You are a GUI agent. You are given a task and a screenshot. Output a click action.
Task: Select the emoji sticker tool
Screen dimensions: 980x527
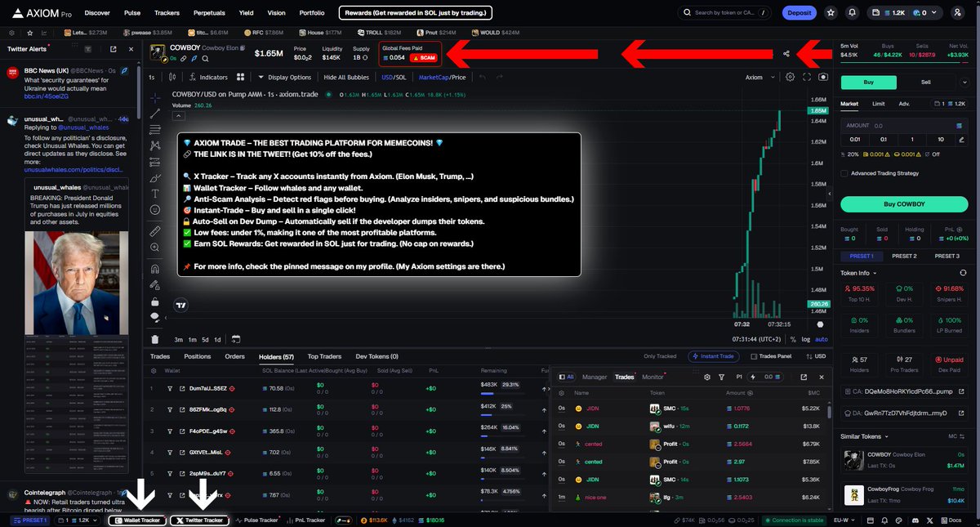155,210
